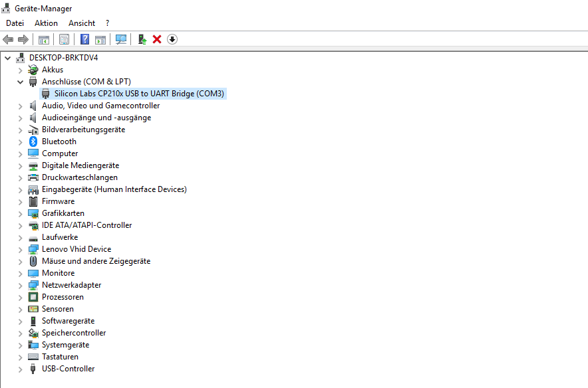Click the Computer monitor icon
Image resolution: width=588 pixels, height=388 pixels.
[x=33, y=153]
